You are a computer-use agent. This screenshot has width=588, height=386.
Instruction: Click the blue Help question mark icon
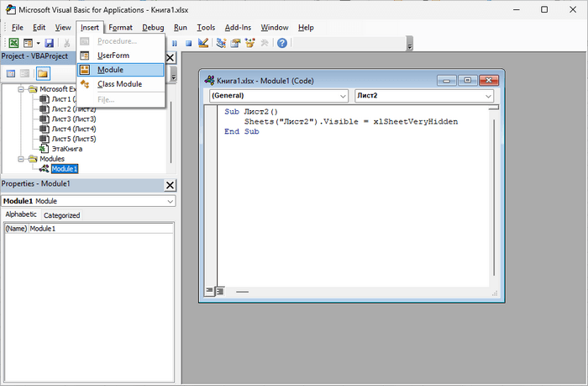(x=282, y=43)
